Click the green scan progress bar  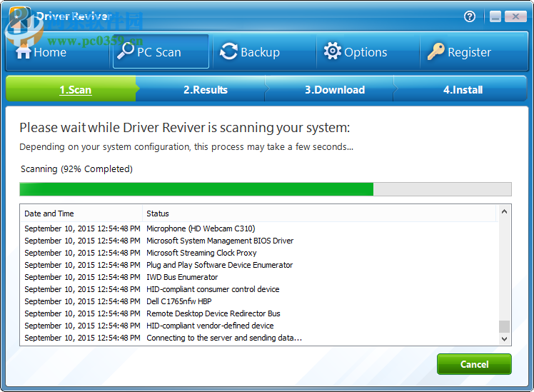click(x=266, y=189)
